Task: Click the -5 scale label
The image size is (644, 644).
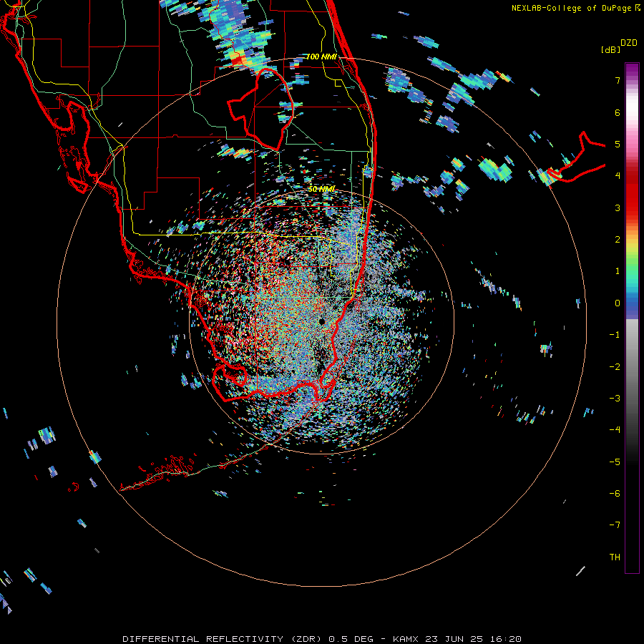Action: (615, 462)
